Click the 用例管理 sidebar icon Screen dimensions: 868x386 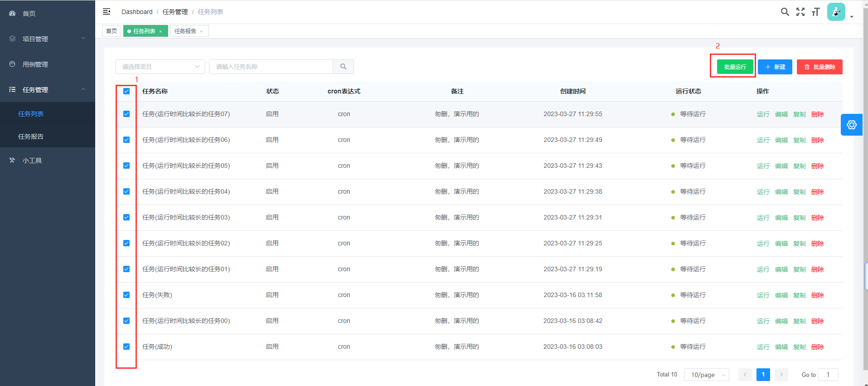coord(12,64)
